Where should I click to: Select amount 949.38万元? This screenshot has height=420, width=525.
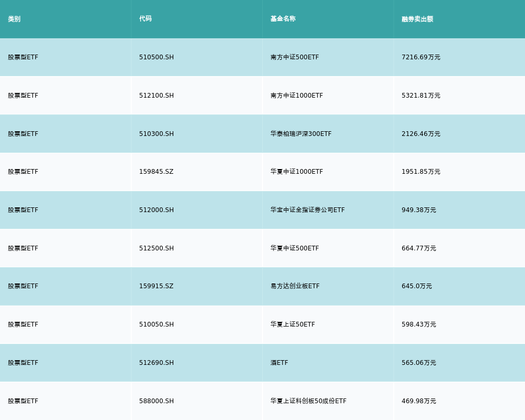click(x=419, y=210)
